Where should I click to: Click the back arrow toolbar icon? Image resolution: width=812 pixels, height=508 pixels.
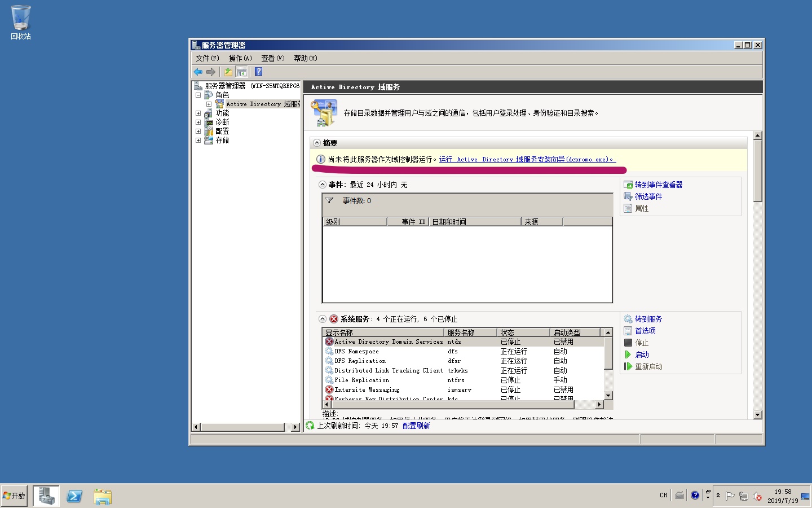pos(198,72)
